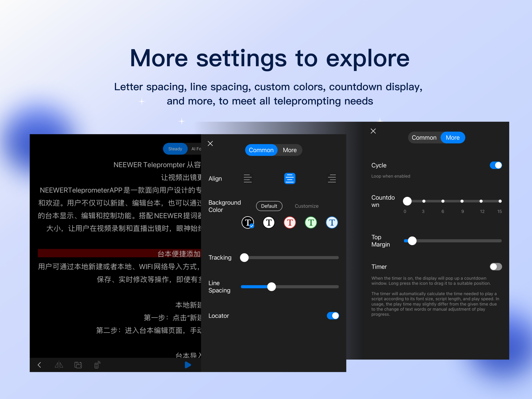The image size is (532, 399).
Task: Open the remote control icon in the bottom toolbar
Action: click(97, 365)
